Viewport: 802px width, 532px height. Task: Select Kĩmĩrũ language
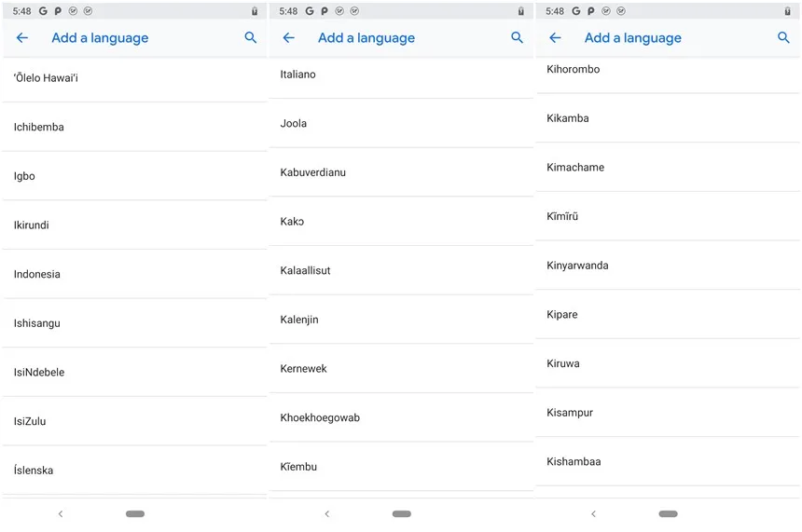pyautogui.click(x=668, y=216)
